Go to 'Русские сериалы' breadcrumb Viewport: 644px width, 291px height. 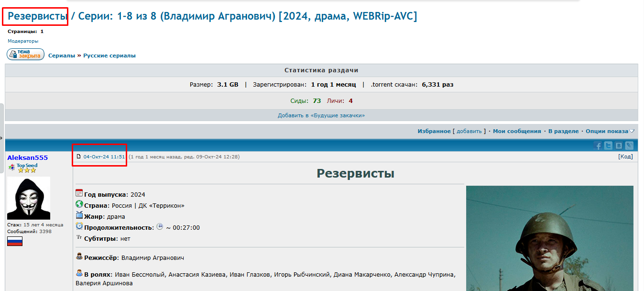109,56
